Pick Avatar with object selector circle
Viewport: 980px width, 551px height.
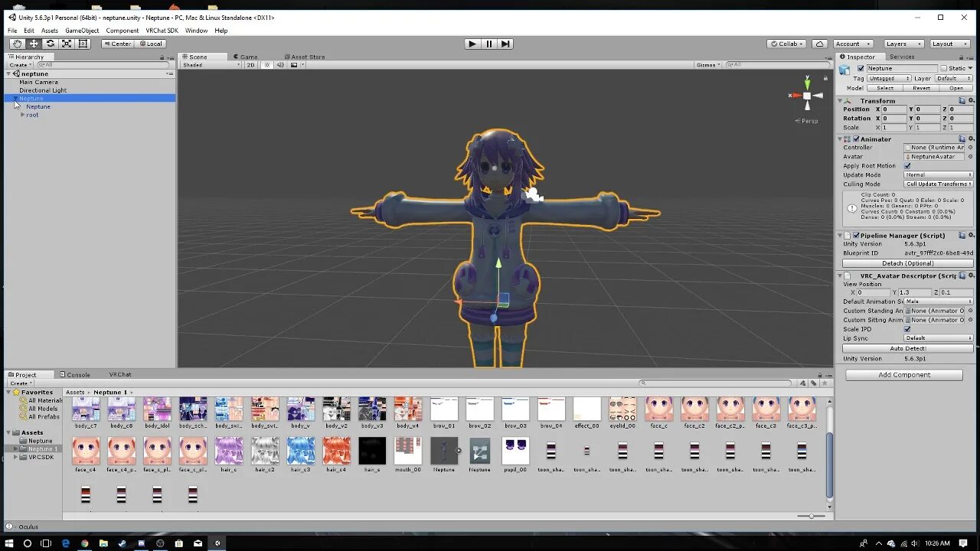pos(970,156)
